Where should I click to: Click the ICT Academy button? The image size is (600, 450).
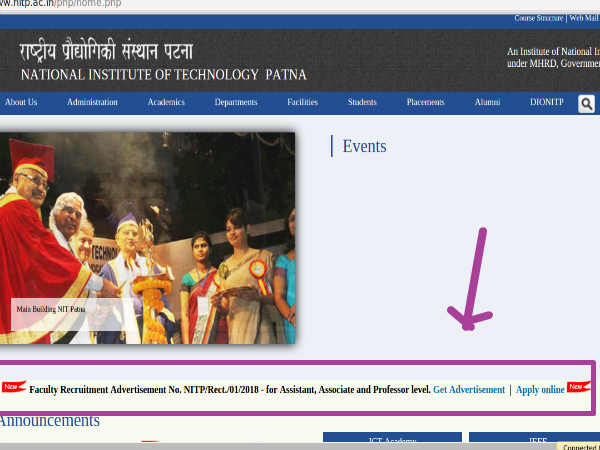[x=392, y=438]
